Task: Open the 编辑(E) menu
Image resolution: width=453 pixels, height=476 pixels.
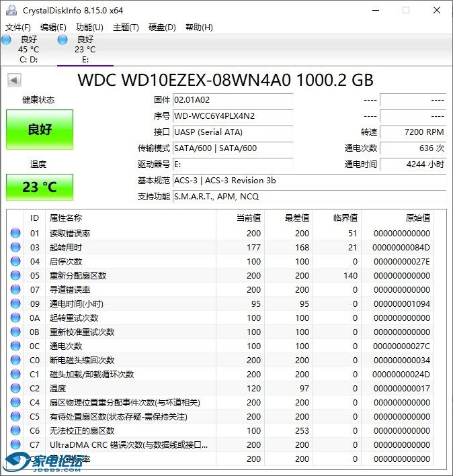Action: click(53, 28)
